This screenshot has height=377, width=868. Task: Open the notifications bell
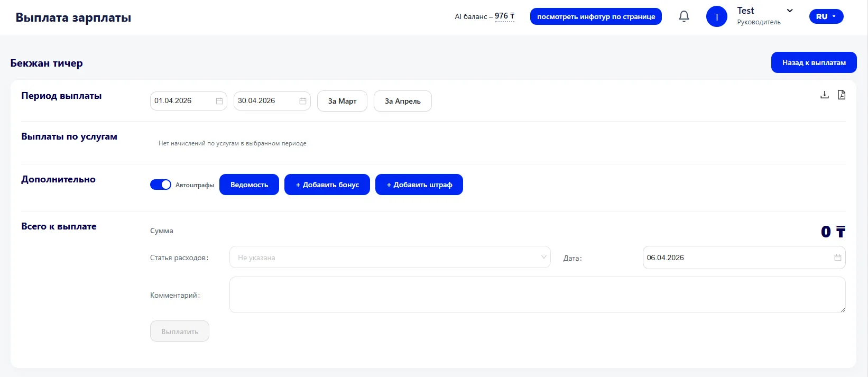[x=684, y=16]
